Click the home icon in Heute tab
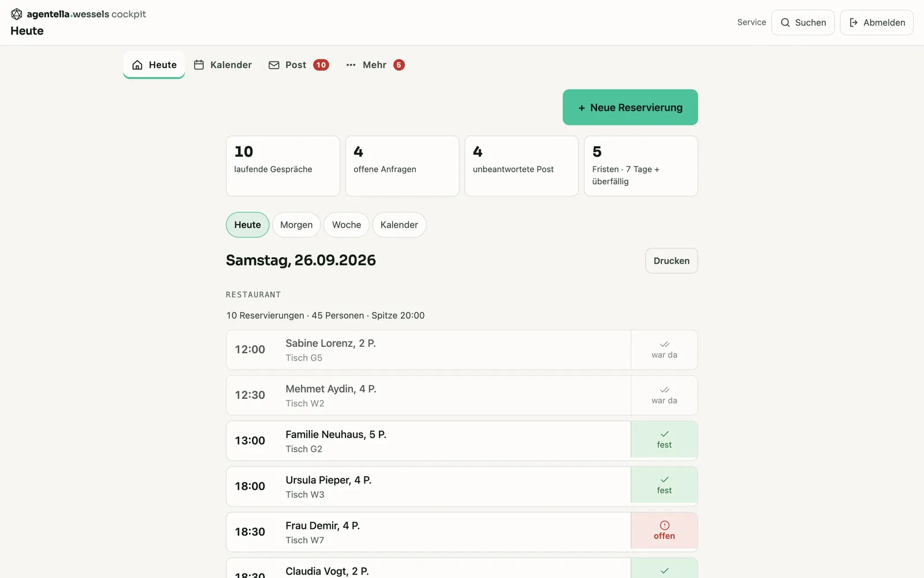Viewport: 924px width, 578px height. pyautogui.click(x=137, y=65)
